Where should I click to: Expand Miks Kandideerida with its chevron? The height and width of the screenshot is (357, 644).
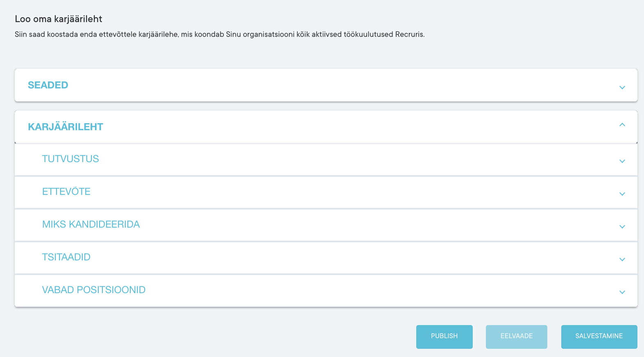(622, 226)
